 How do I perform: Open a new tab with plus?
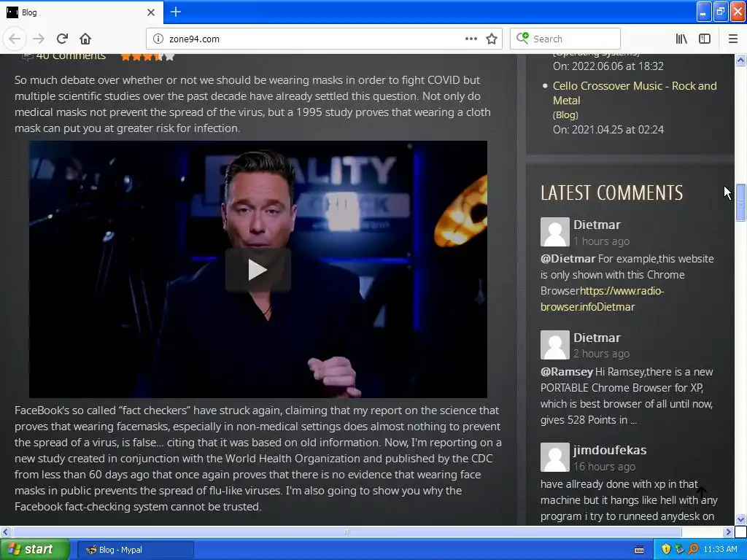[x=175, y=12]
